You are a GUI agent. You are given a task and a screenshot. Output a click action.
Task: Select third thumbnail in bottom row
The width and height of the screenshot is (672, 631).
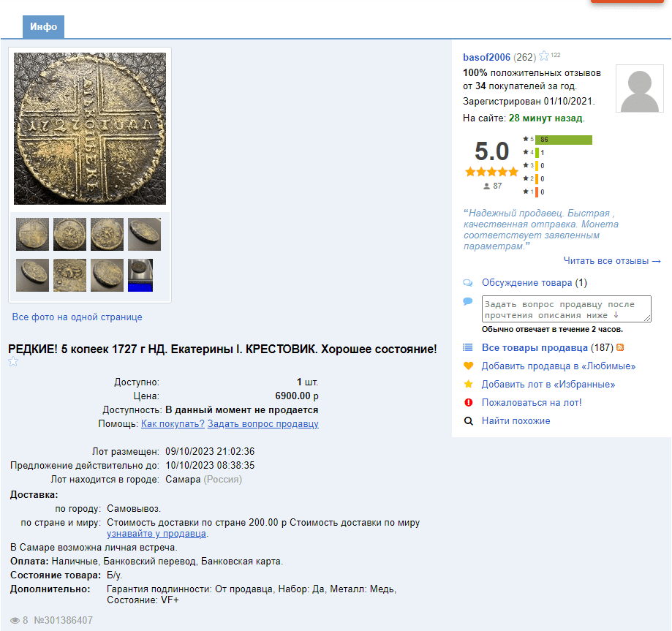[107, 275]
